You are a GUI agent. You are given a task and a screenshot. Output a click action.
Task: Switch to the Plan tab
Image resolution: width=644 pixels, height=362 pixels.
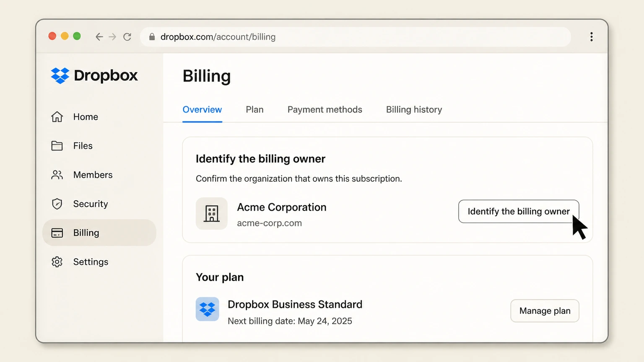click(254, 110)
